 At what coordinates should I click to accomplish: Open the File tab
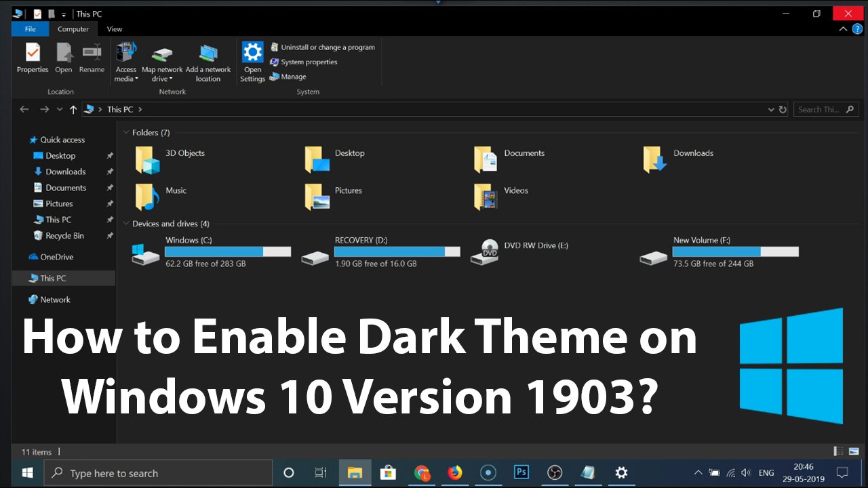pyautogui.click(x=31, y=29)
